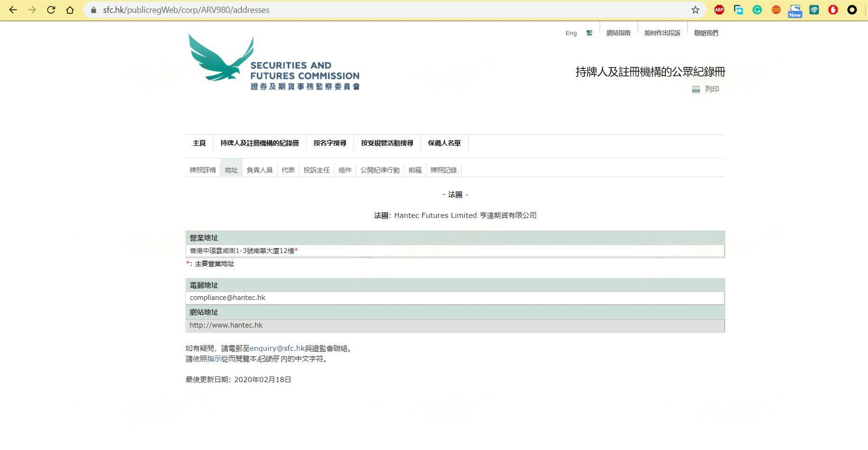Click the green checkmark extension icon
Screen dimensions: 868x450
click(x=814, y=9)
